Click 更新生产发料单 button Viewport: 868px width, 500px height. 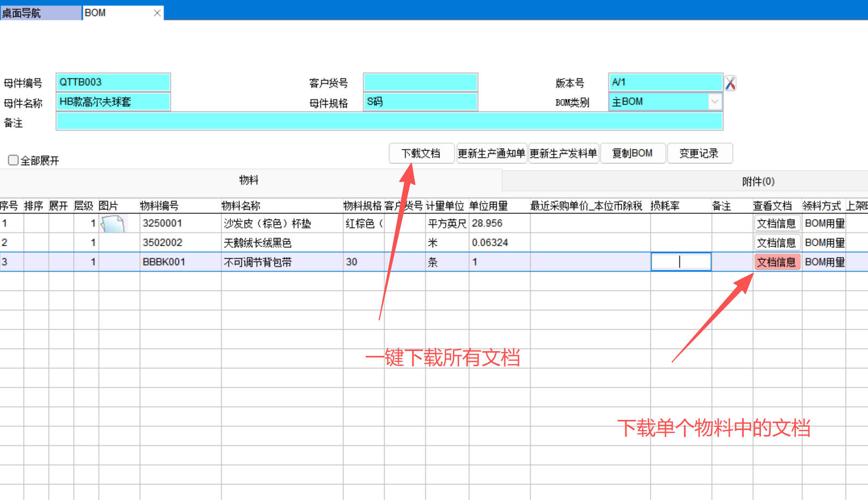coord(563,154)
